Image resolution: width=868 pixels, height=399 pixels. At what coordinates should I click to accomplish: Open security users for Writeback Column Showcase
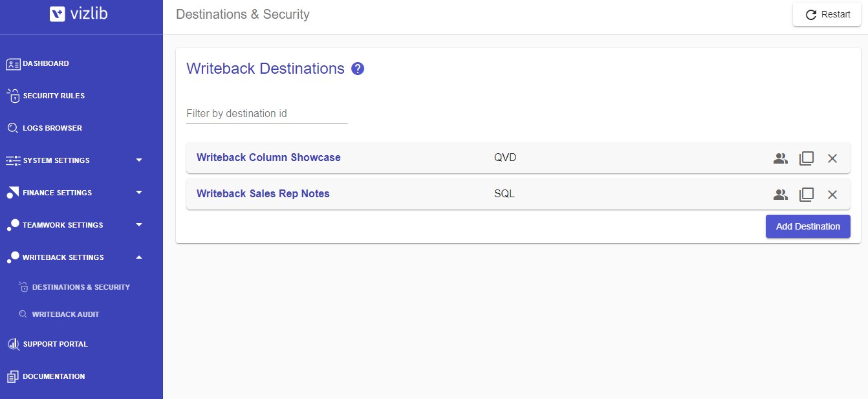click(x=781, y=158)
